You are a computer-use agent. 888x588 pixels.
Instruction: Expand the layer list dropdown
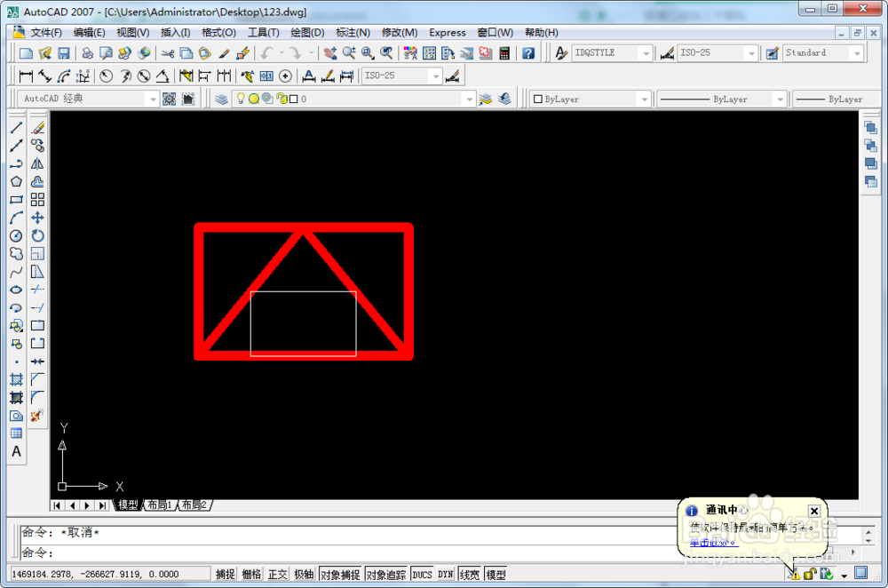[469, 99]
